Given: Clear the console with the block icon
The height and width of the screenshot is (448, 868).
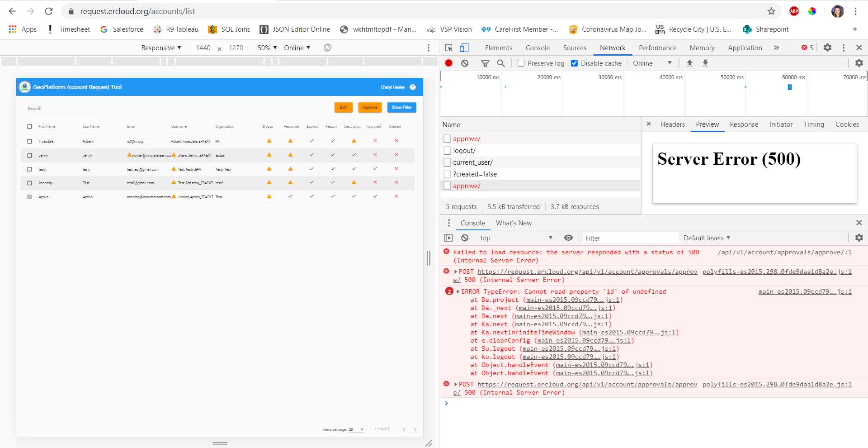Looking at the screenshot, I should (465, 238).
